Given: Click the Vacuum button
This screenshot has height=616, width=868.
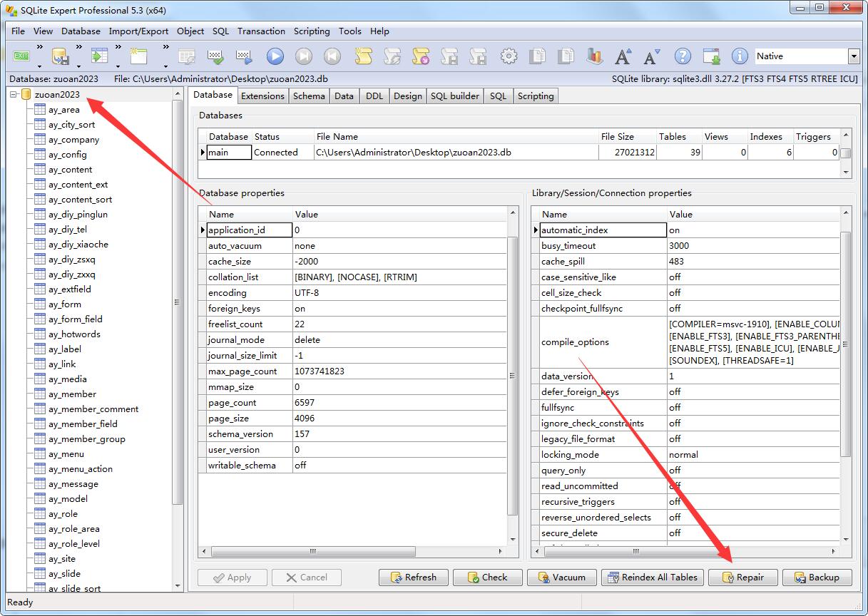Looking at the screenshot, I should (560, 577).
